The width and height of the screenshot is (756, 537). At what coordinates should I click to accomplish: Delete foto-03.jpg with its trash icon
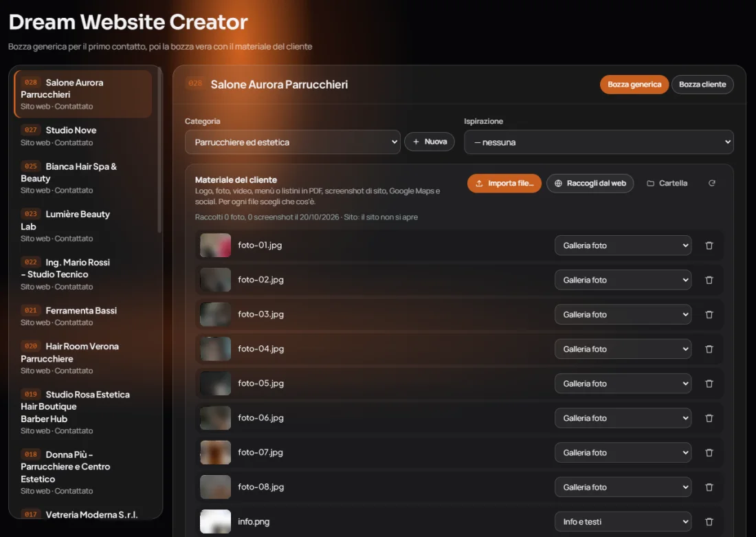point(709,315)
